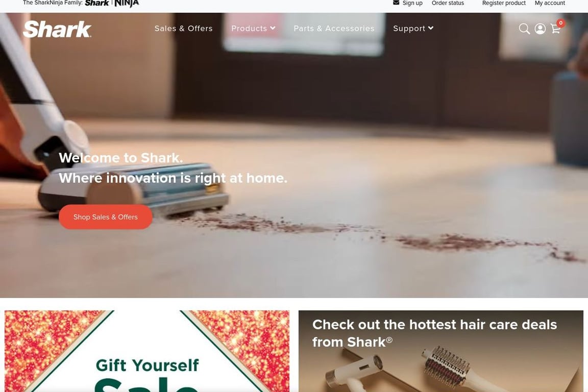Open Parts & Accessories menu item
This screenshot has width=588, height=392.
(334, 29)
